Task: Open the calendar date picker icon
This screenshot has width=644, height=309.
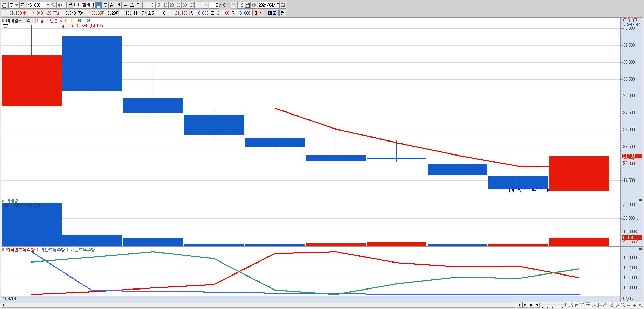Action: [x=283, y=5]
